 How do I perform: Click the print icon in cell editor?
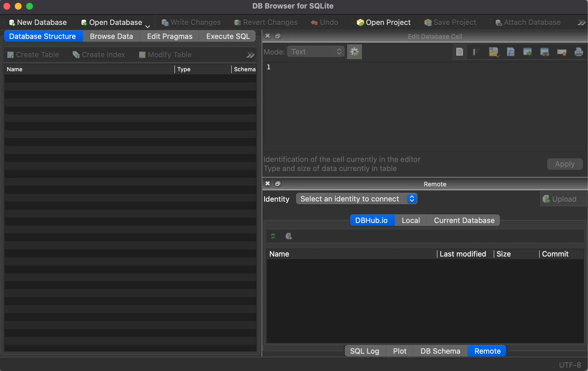click(579, 52)
